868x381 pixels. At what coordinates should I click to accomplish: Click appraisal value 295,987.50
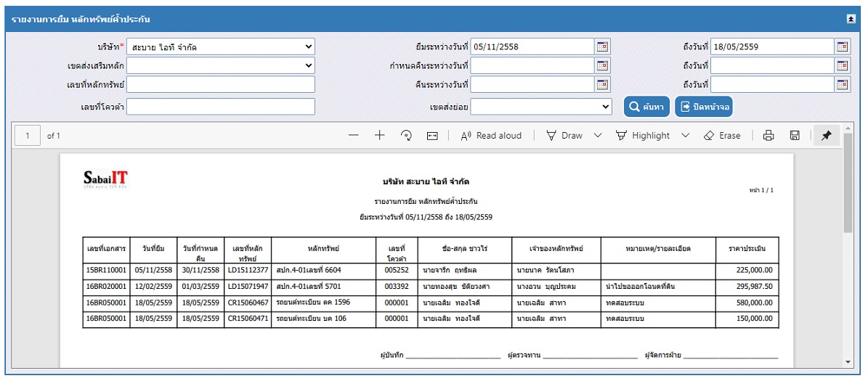point(755,287)
